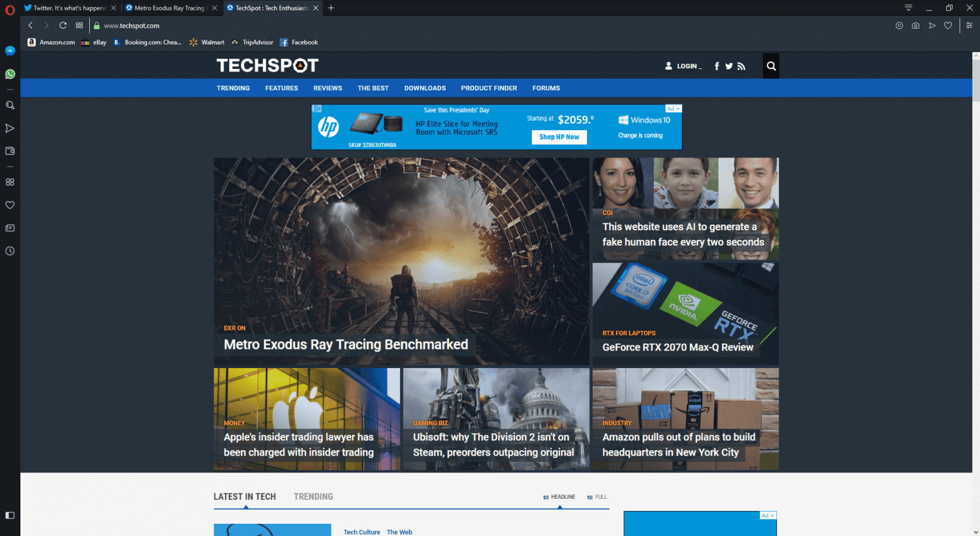Open the FEATURES nav menu
980x536 pixels.
point(282,88)
